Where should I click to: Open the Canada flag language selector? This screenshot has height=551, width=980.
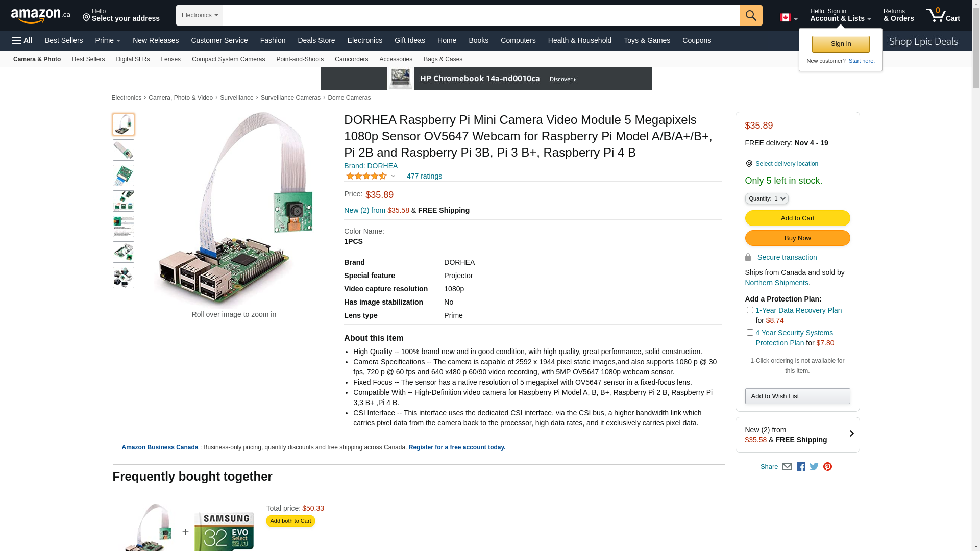789,18
